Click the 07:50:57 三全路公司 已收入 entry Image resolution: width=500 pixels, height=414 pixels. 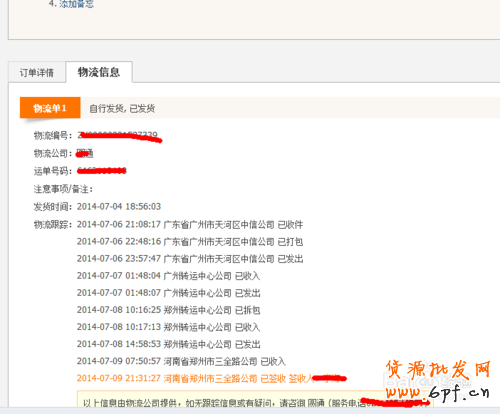tap(181, 361)
